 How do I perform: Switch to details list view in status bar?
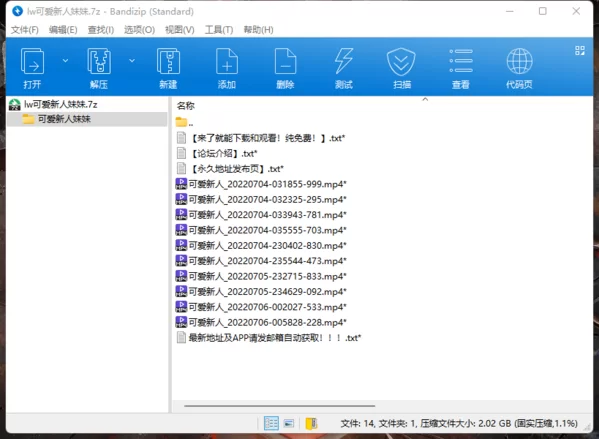tap(271, 423)
